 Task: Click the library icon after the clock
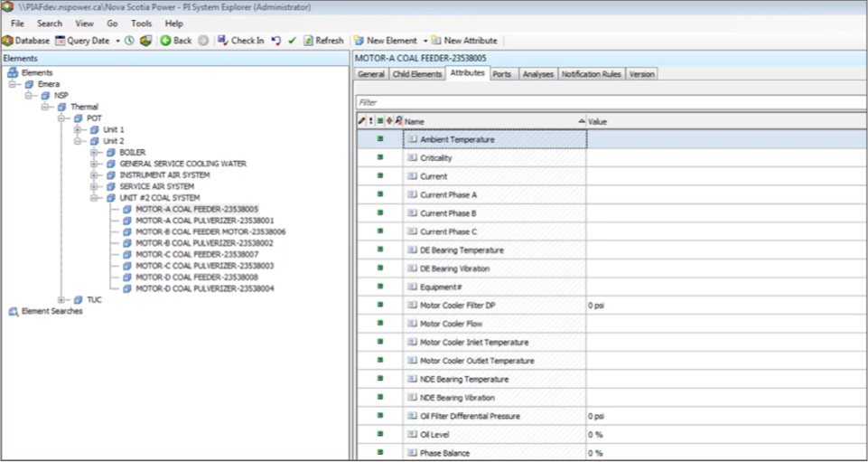145,41
